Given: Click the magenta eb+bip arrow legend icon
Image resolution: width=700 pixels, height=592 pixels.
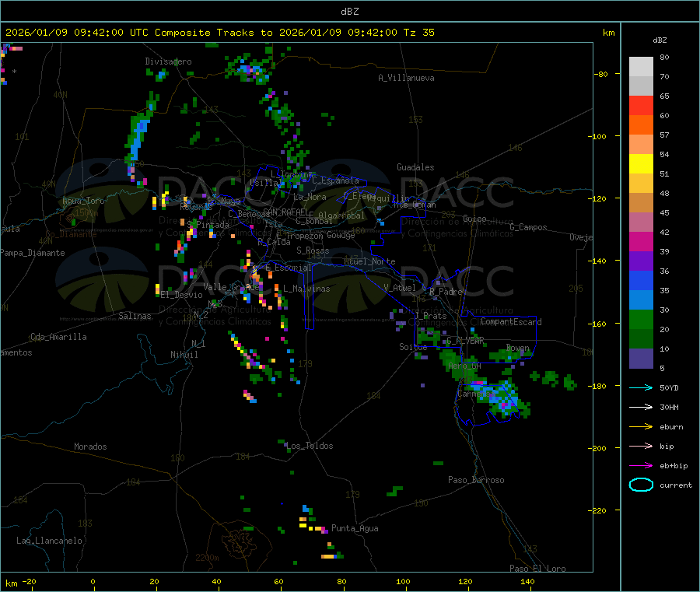Looking at the screenshot, I should 641,466.
